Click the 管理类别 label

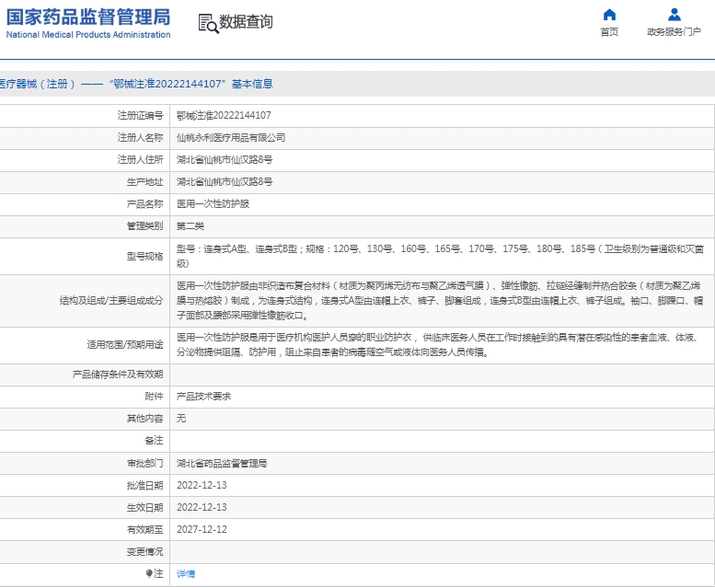pos(144,226)
